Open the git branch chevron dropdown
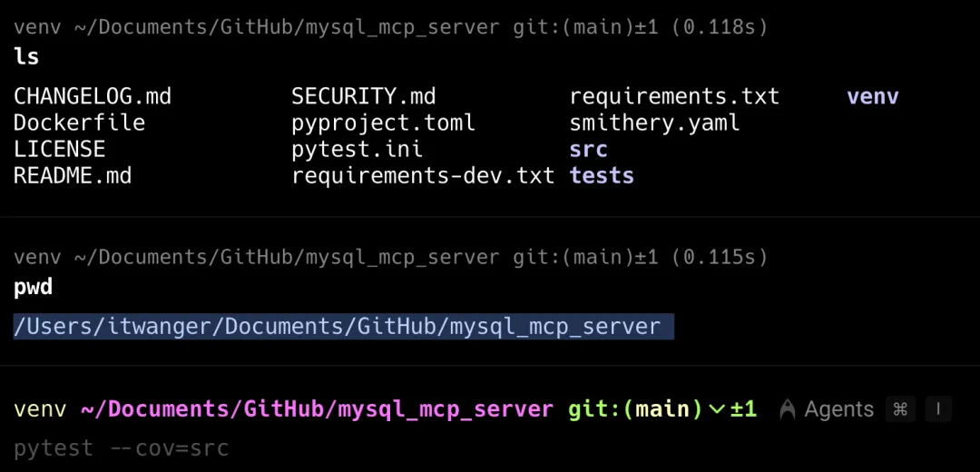 coord(717,409)
